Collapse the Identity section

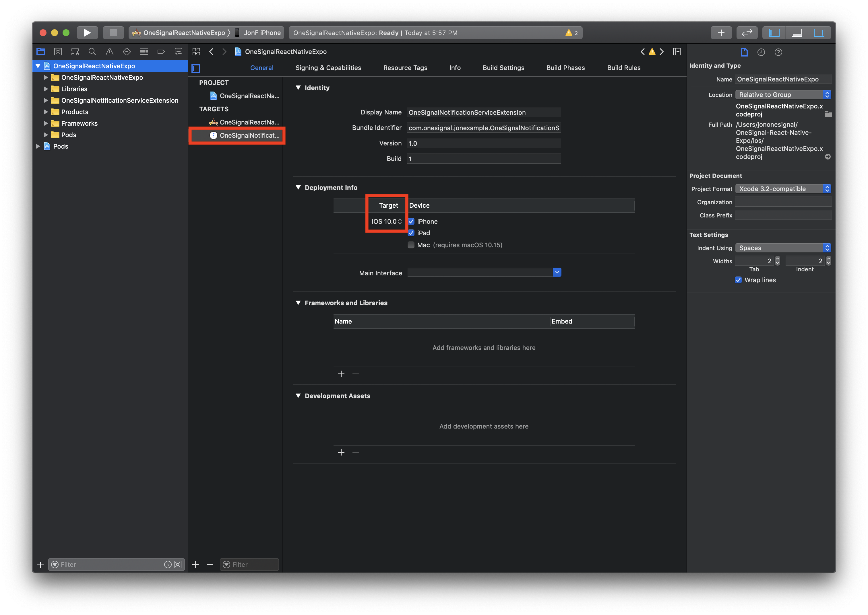coord(298,87)
